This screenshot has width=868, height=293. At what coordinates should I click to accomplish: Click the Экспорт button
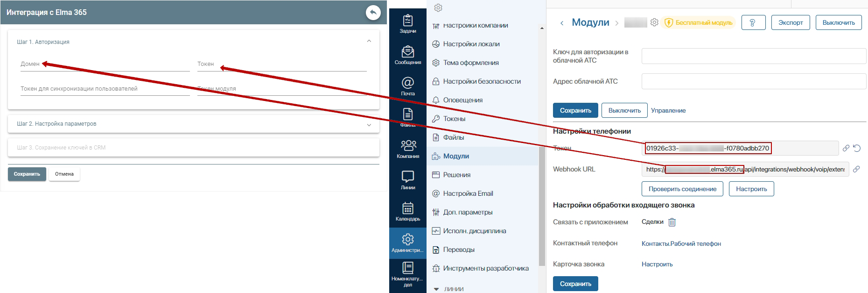click(x=790, y=22)
